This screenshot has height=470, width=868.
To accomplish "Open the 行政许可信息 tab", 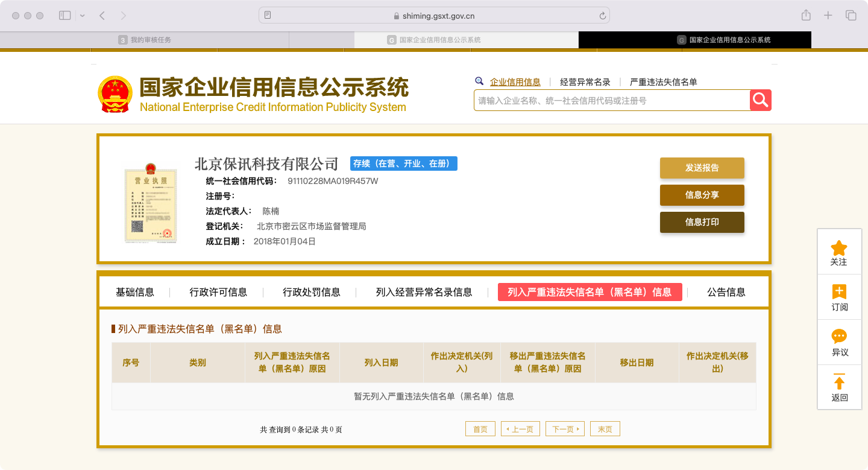I will (218, 292).
